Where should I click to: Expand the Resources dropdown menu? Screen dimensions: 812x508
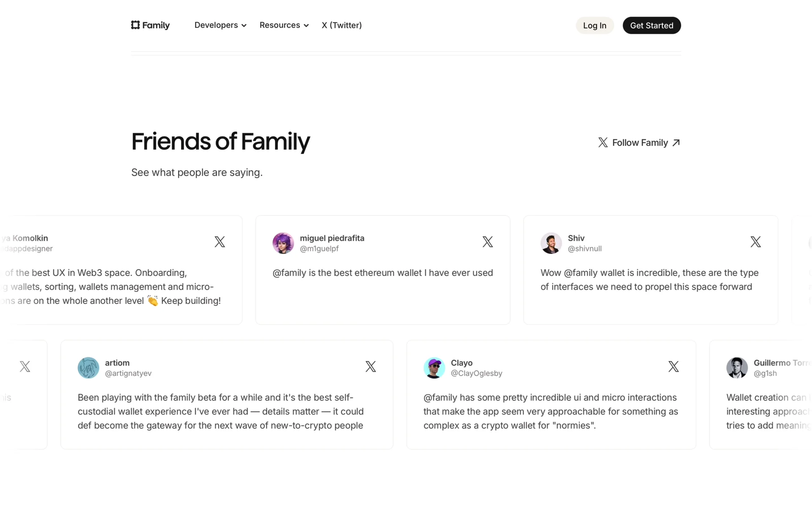point(280,25)
